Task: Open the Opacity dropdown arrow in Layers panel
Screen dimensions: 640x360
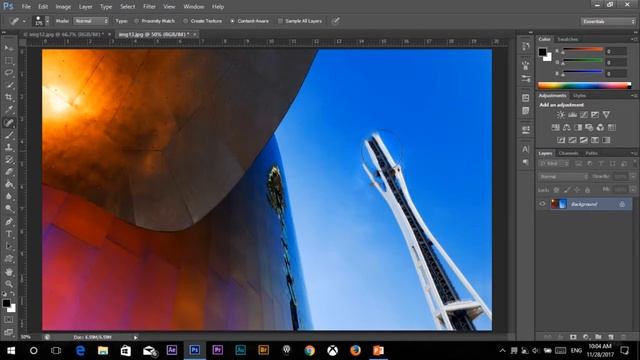Action: 633,176
